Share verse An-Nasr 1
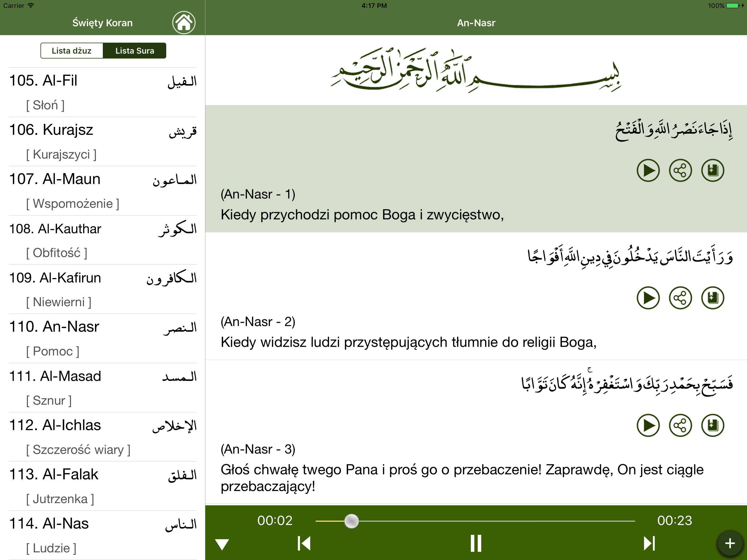This screenshot has width=747, height=560. click(680, 170)
